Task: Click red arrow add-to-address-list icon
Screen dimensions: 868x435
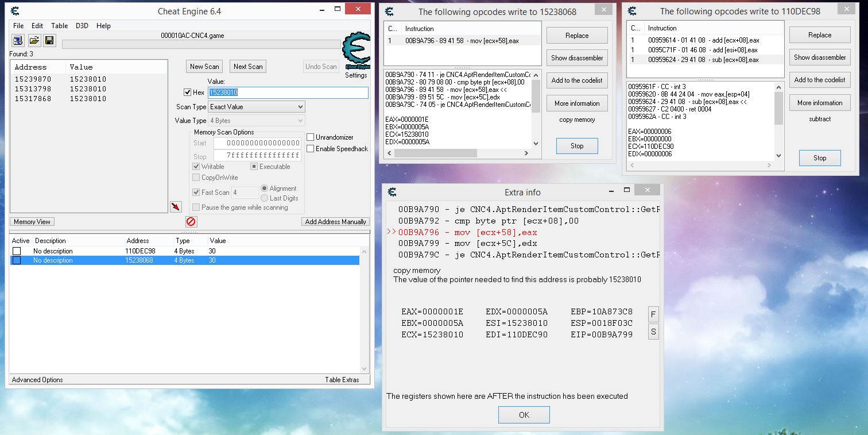Action: coord(176,207)
